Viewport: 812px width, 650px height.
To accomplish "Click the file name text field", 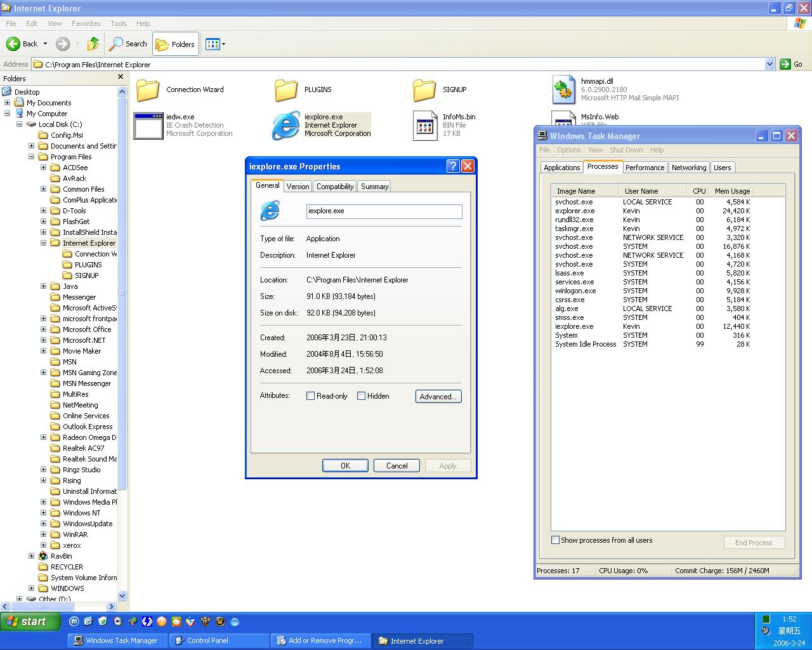I will [384, 211].
